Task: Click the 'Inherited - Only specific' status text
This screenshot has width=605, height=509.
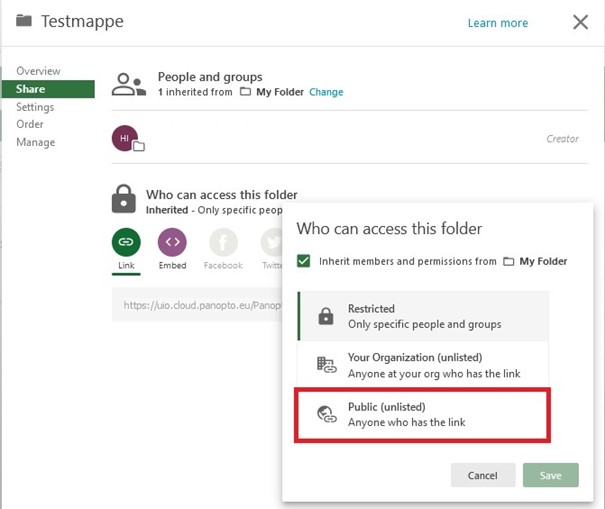Action: (x=214, y=210)
